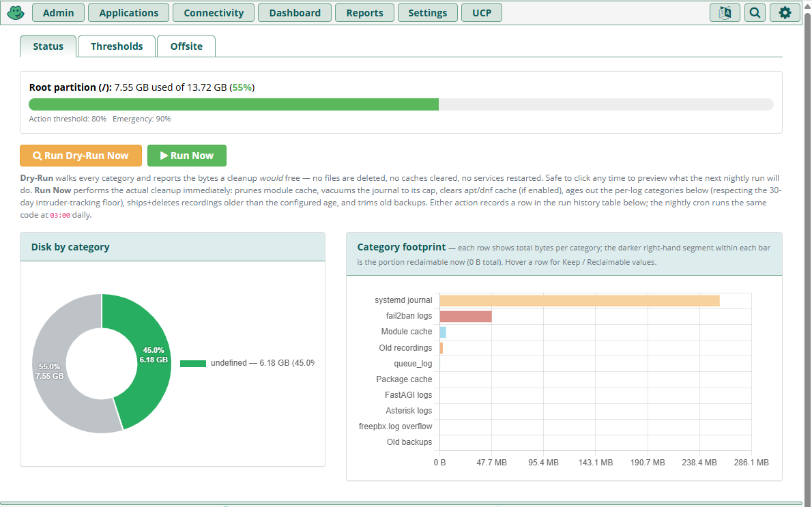812x507 pixels.
Task: Open the Settings menu
Action: click(427, 13)
